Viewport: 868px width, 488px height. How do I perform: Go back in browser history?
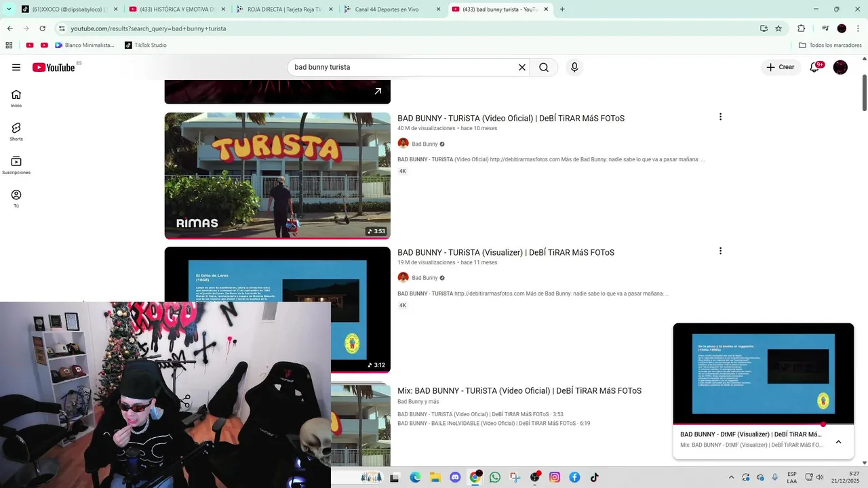pos(9,28)
